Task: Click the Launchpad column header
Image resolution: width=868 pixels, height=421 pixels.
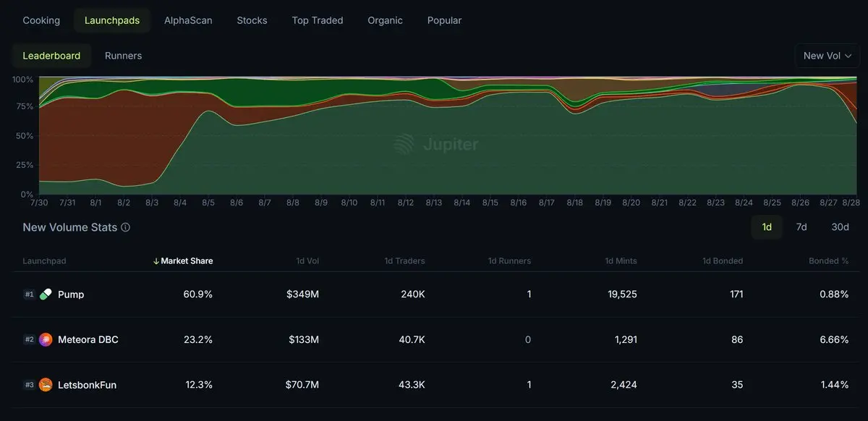Action: pos(44,260)
